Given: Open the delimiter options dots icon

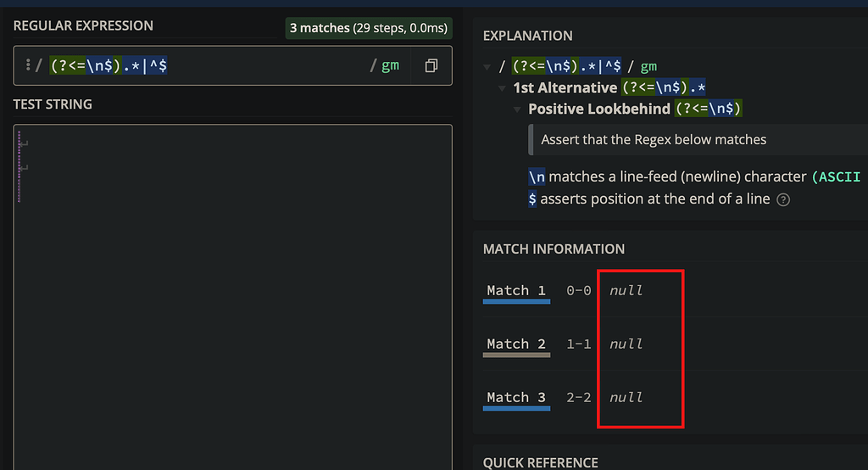Looking at the screenshot, I should coord(28,65).
